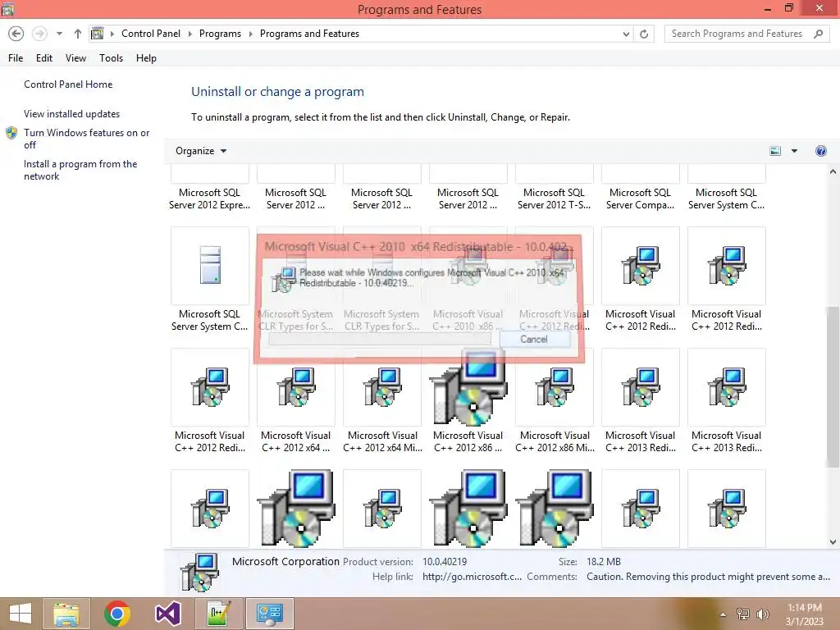Image resolution: width=840 pixels, height=630 pixels.
Task: Select Microsoft SQL Server 2012 Expre... entry
Action: [x=209, y=199]
